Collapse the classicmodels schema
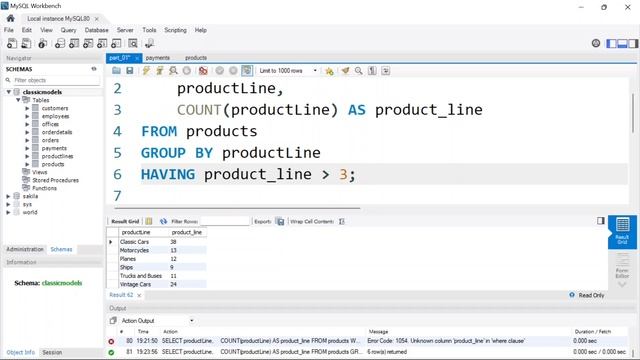Viewport: 640px width, 360px height. (9, 92)
